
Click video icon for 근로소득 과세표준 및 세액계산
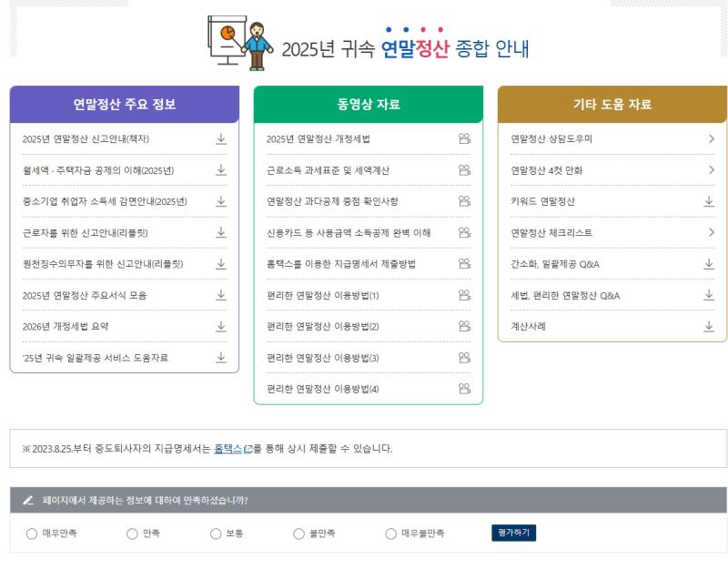coord(464,170)
